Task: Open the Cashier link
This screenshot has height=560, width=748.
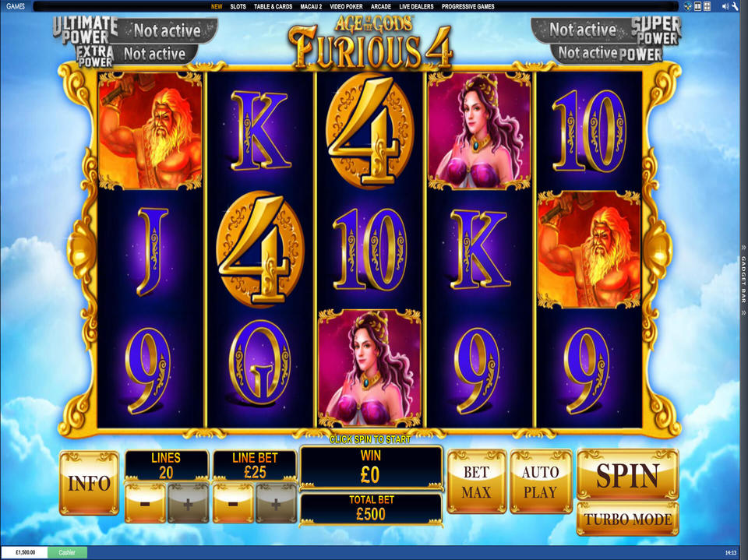Action: [x=67, y=552]
